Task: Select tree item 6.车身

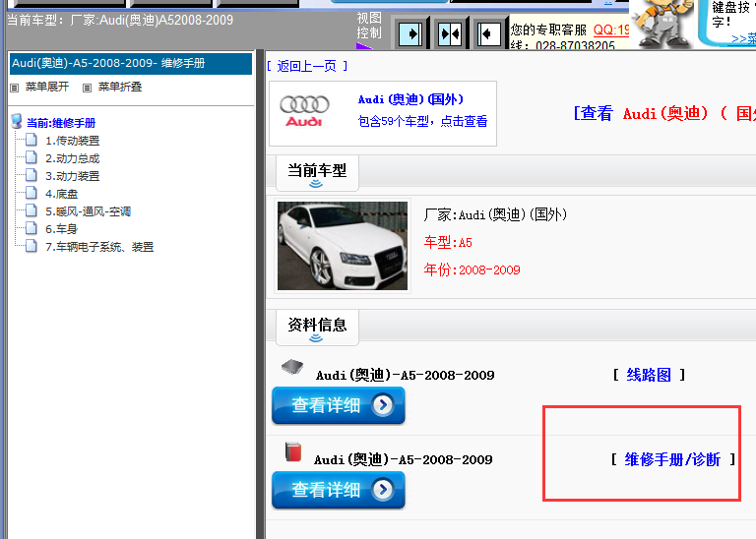Action: [x=62, y=229]
